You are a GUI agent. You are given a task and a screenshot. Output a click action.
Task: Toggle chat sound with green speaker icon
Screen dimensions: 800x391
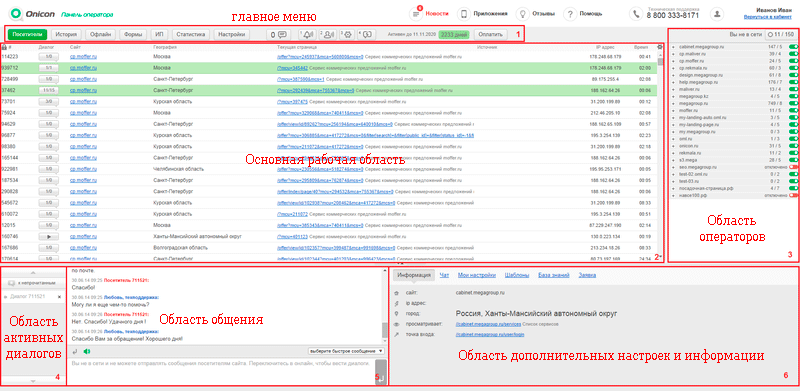coord(87,351)
